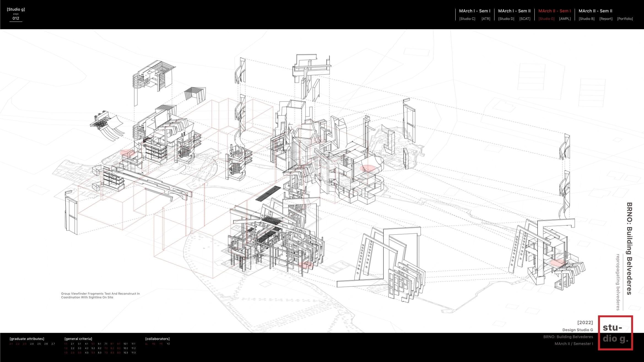Select the highlighted MArch II - Sem I heading
This screenshot has width=644, height=362.
554,11
